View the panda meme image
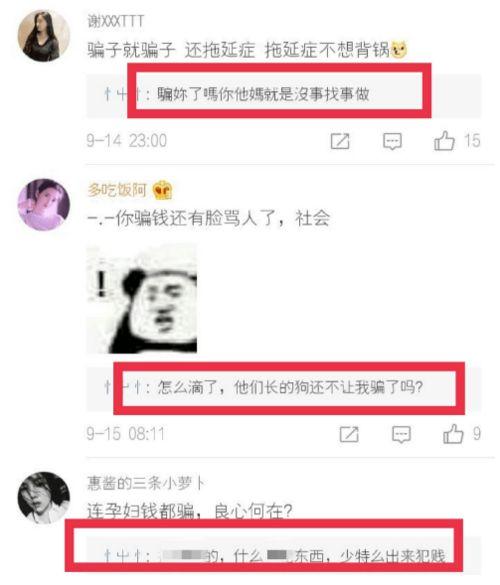The image size is (500, 585). [142, 298]
